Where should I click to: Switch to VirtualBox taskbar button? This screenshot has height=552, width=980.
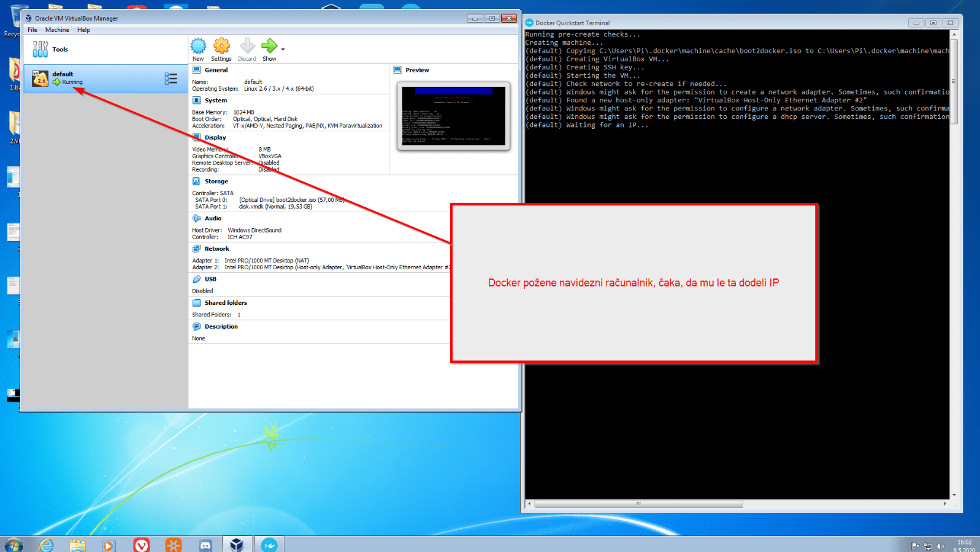pos(237,545)
